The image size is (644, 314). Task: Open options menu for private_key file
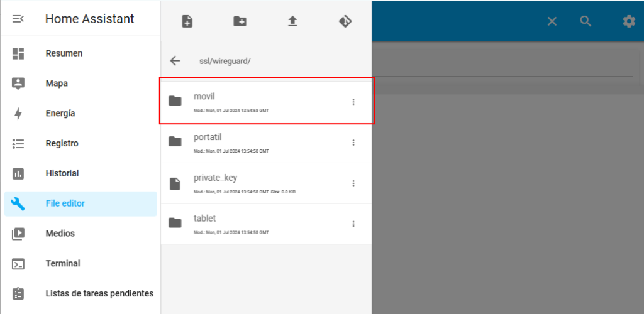click(353, 183)
